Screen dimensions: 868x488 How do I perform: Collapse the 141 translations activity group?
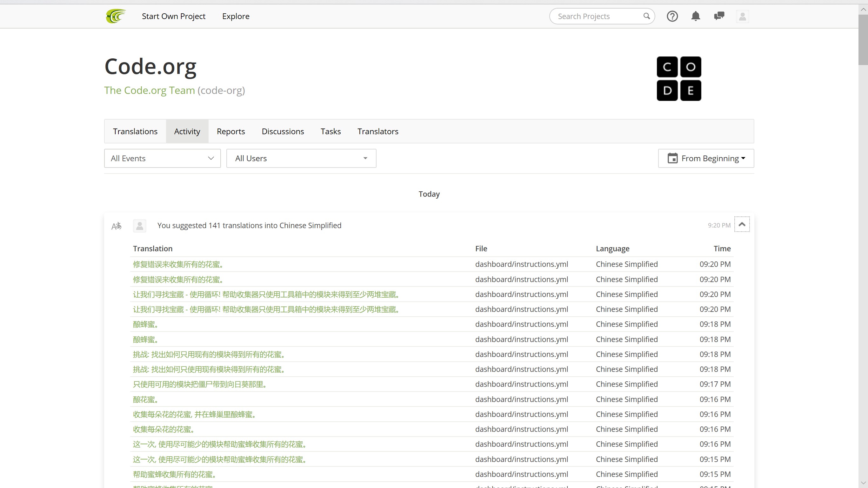[x=742, y=224]
